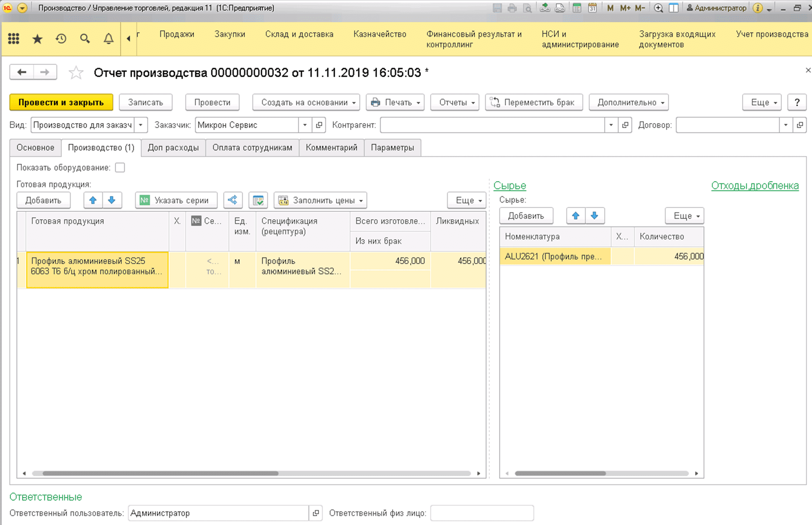Add a finished product row
This screenshot has width=812, height=525.
coord(43,200)
